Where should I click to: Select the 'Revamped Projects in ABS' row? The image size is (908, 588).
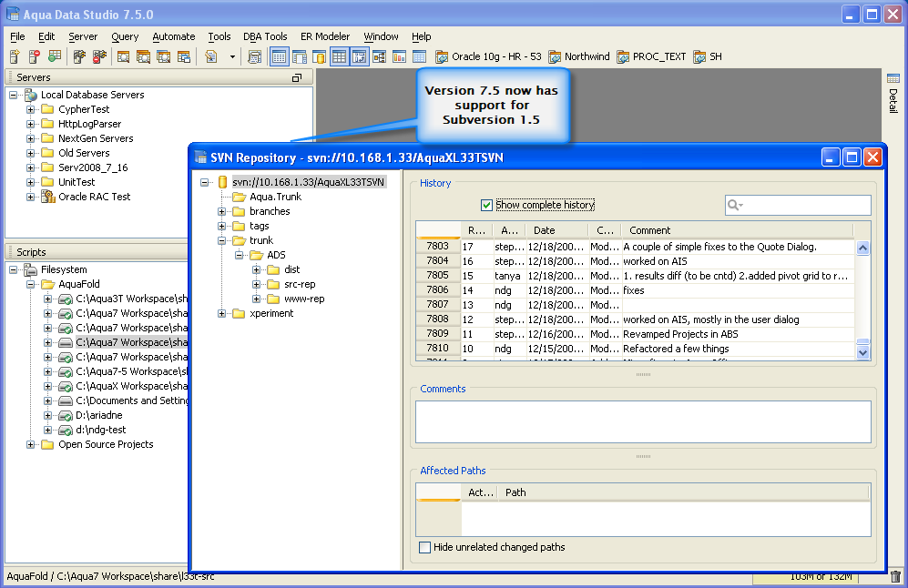tap(636, 334)
